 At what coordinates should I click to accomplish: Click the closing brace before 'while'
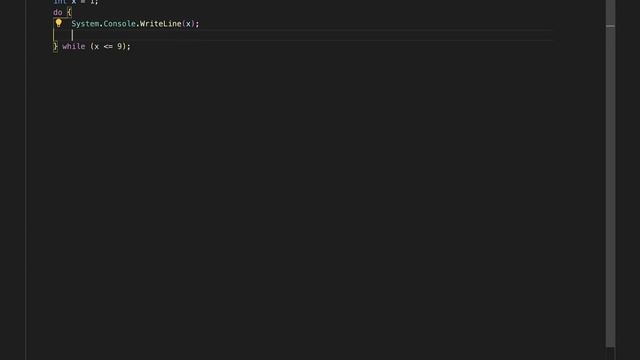[55, 47]
